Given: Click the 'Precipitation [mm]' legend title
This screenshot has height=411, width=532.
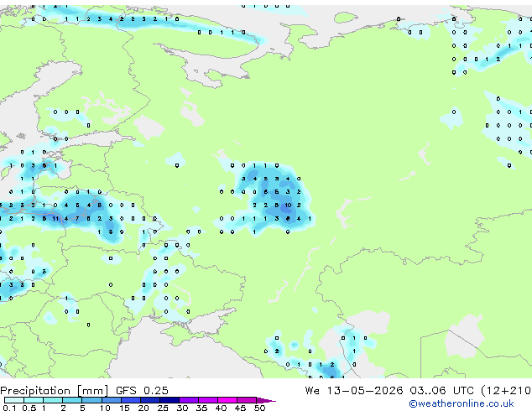Looking at the screenshot, I should tap(55, 391).
